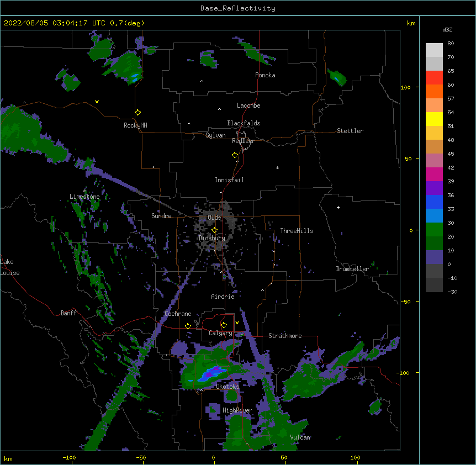Pick the dark orange swatch between 60 and 57
The height and width of the screenshot is (465, 476).
point(434,91)
